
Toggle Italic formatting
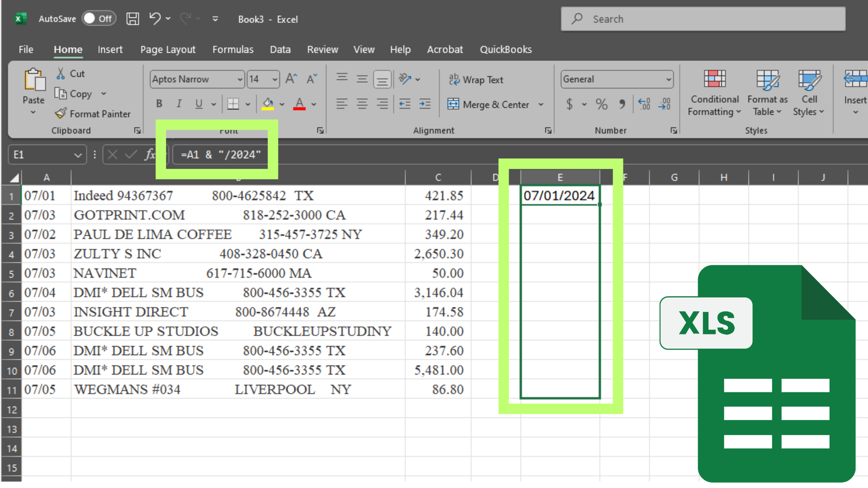[179, 103]
